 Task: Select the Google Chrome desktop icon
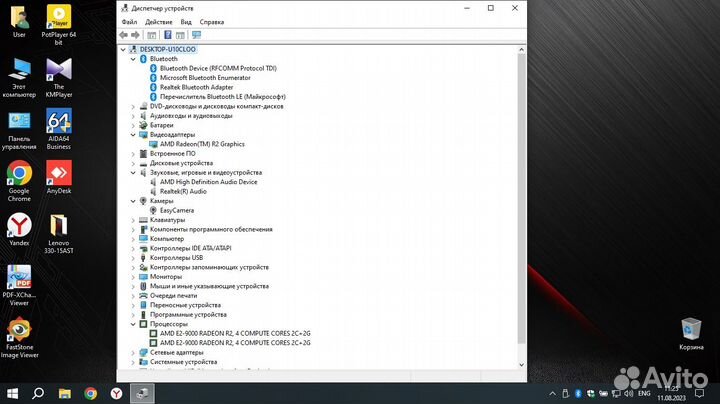point(19,181)
